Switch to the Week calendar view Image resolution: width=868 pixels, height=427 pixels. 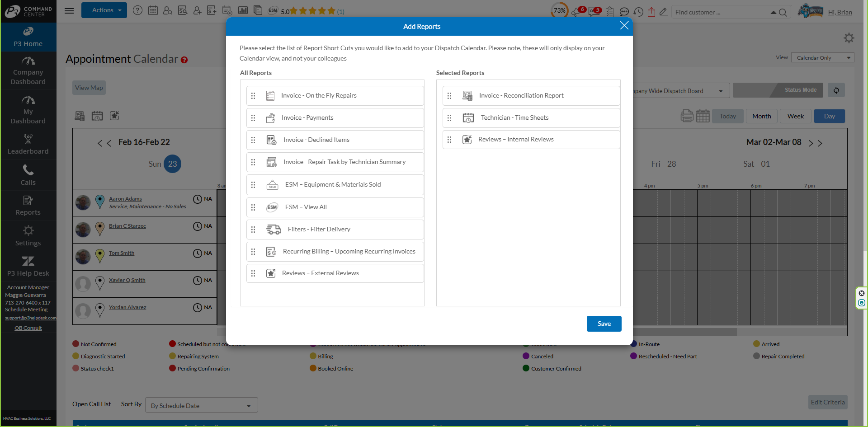[x=795, y=117]
